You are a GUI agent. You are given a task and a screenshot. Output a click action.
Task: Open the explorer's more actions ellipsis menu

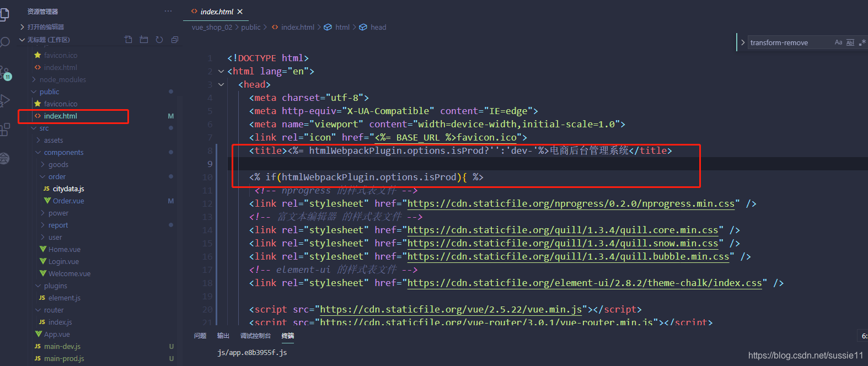tap(168, 11)
